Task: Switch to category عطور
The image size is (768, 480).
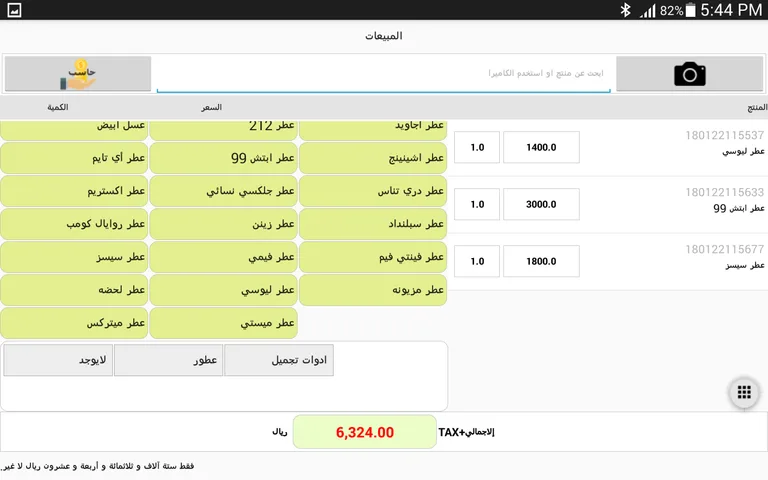Action: click(168, 360)
